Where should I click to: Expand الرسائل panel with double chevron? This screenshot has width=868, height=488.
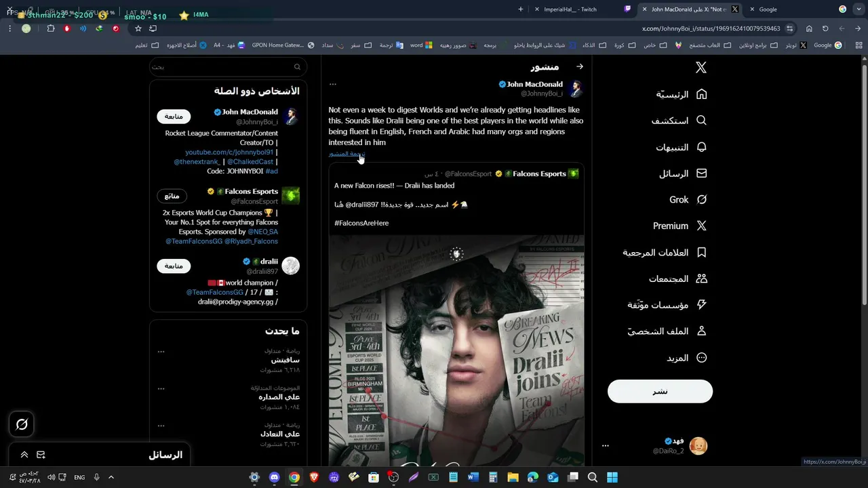24,455
